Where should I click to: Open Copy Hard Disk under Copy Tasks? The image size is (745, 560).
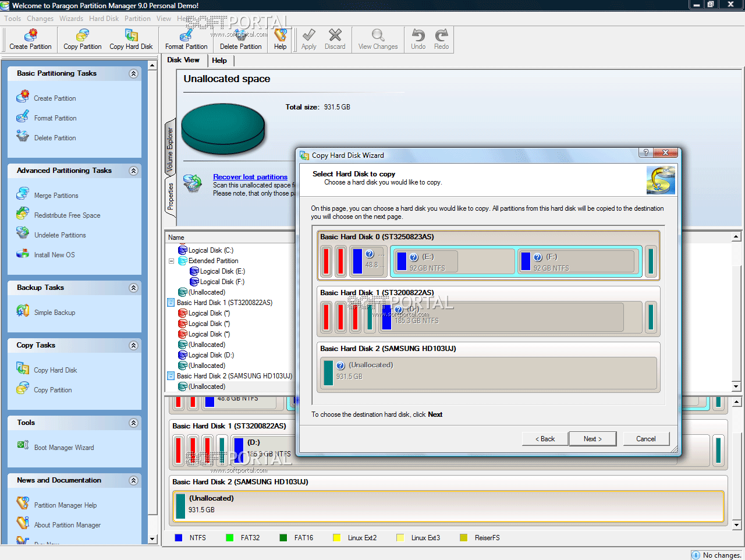click(x=55, y=370)
